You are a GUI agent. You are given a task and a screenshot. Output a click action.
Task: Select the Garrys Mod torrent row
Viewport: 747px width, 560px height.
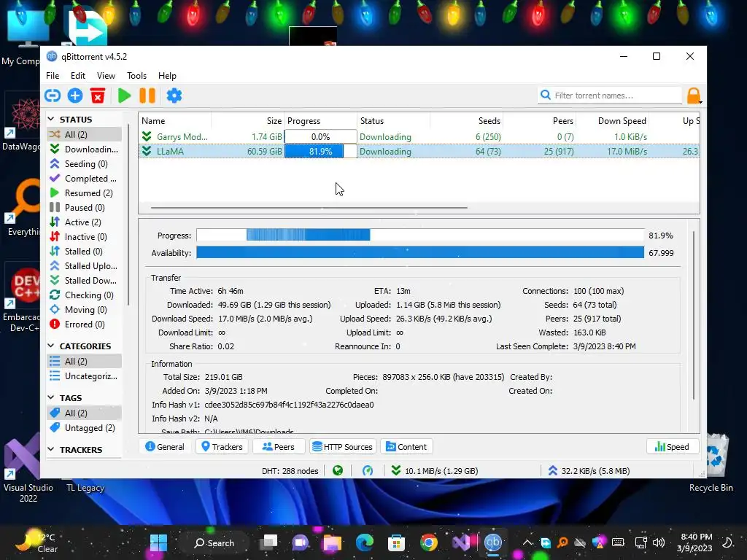coord(419,136)
